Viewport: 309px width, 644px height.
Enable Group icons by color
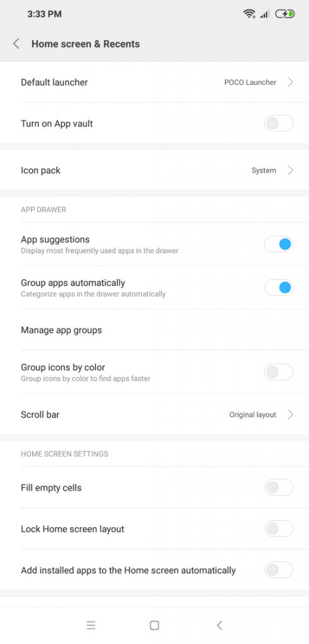[x=279, y=372]
